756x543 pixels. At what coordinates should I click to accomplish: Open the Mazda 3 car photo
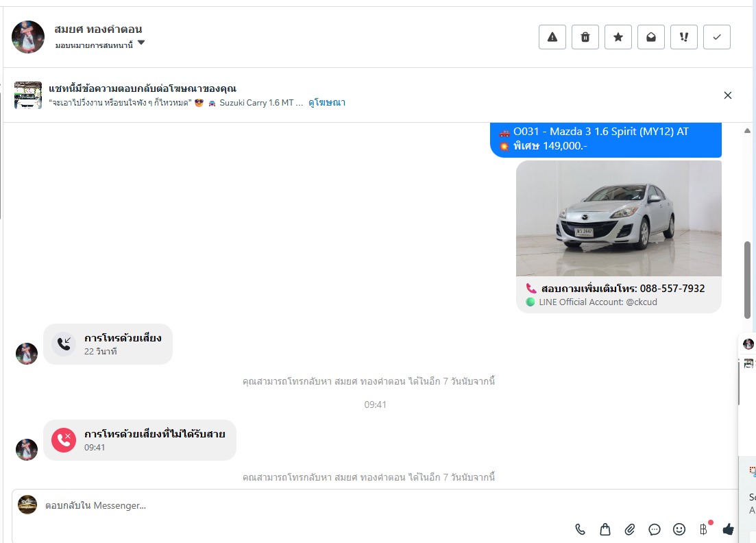[x=619, y=219]
